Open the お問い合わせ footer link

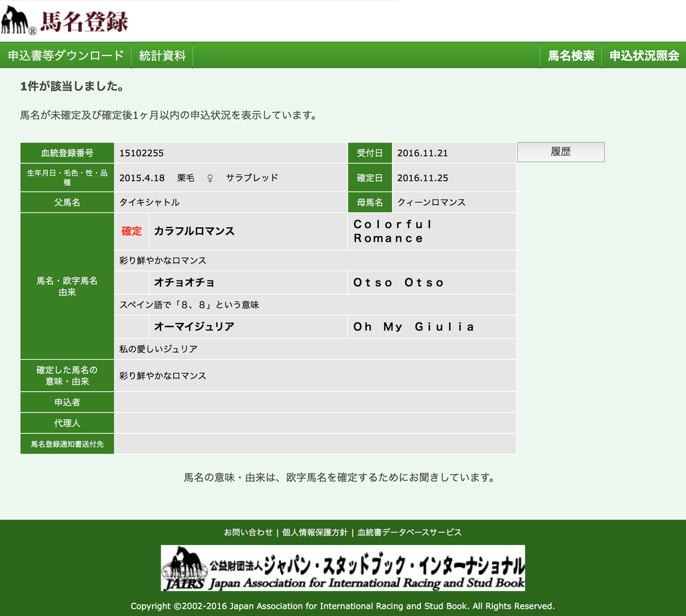[x=249, y=532]
